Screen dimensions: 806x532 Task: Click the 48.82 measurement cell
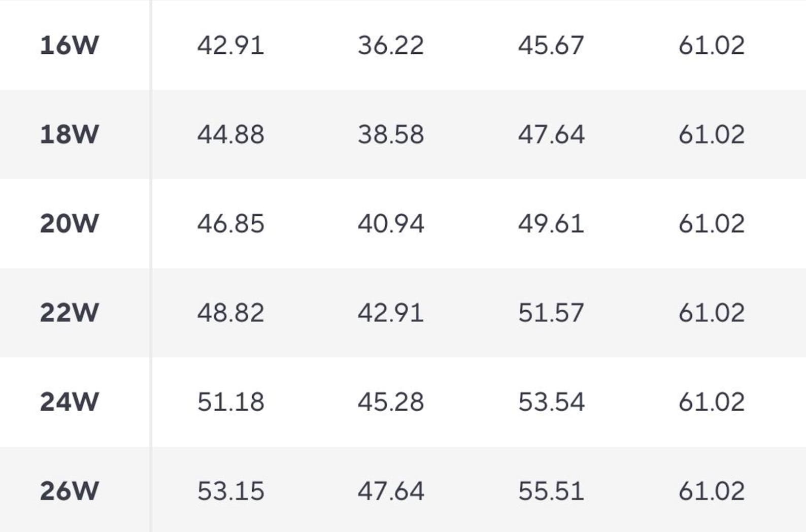pyautogui.click(x=231, y=312)
